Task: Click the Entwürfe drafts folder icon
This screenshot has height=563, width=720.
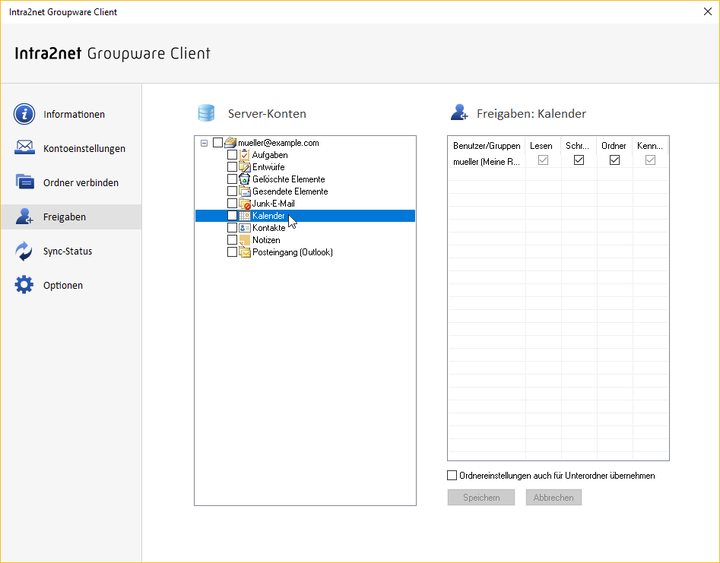Action: (x=245, y=167)
